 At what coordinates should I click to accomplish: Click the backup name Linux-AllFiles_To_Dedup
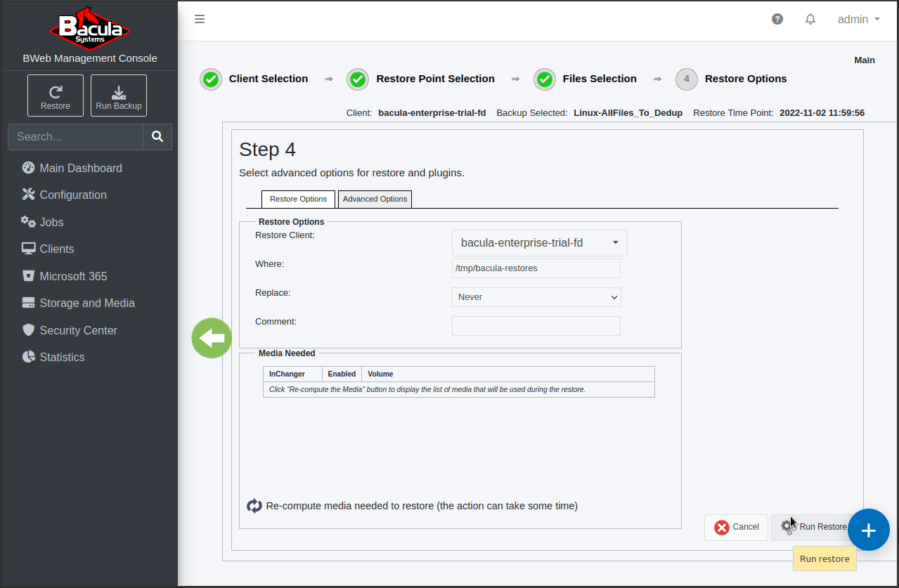pyautogui.click(x=628, y=112)
